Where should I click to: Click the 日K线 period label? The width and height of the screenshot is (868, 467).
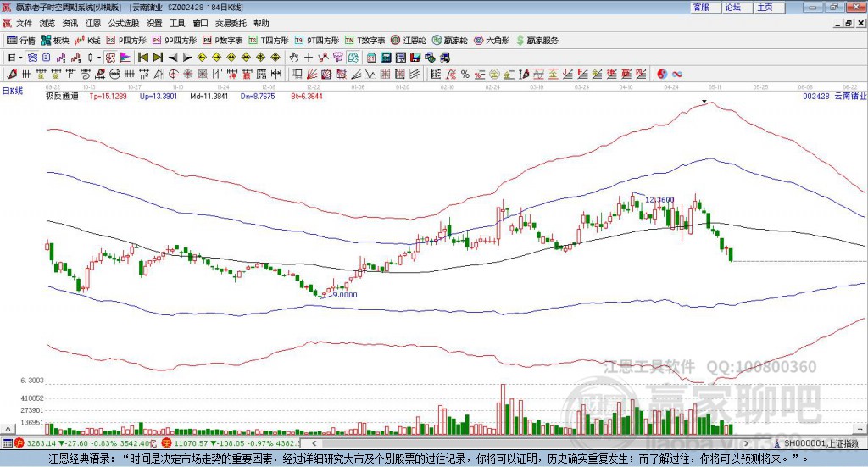tap(13, 92)
